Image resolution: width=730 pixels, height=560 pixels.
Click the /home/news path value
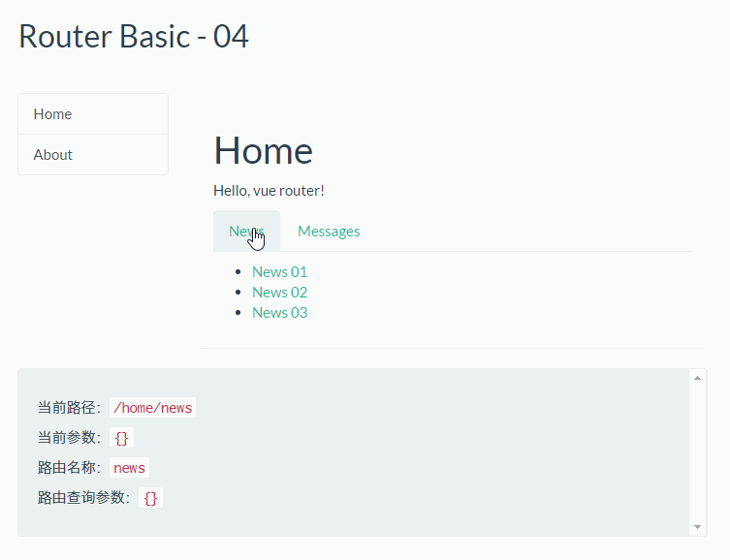pyautogui.click(x=153, y=408)
